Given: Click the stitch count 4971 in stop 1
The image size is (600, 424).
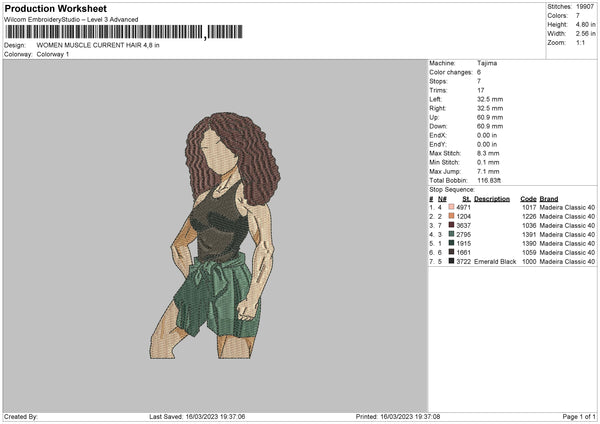Looking at the screenshot, I should [463, 207].
